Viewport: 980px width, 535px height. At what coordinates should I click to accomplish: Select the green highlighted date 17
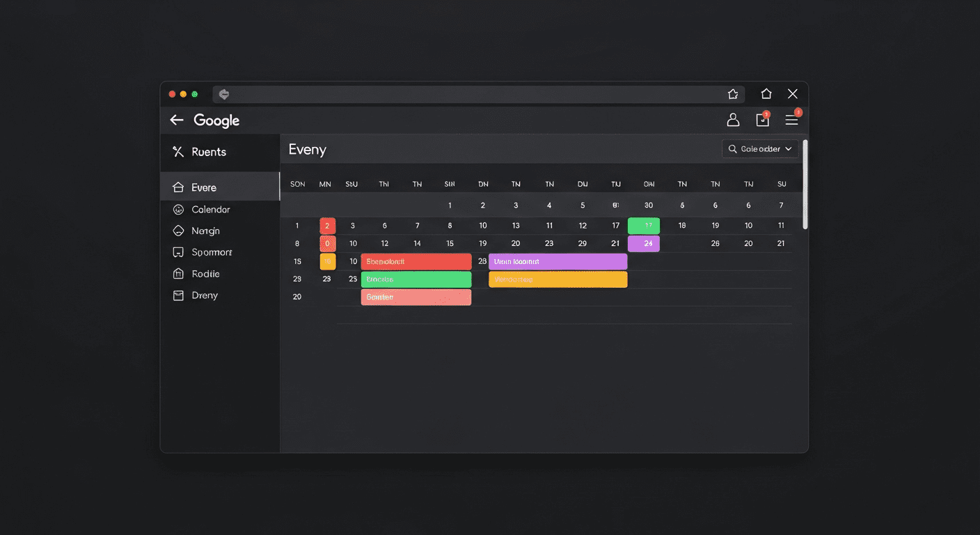[644, 225]
